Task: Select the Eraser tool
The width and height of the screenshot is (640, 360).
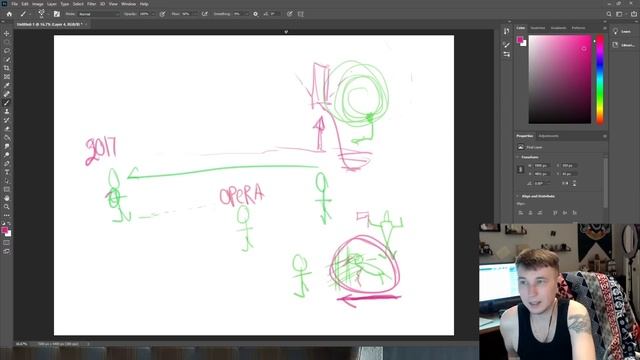Action: click(7, 129)
